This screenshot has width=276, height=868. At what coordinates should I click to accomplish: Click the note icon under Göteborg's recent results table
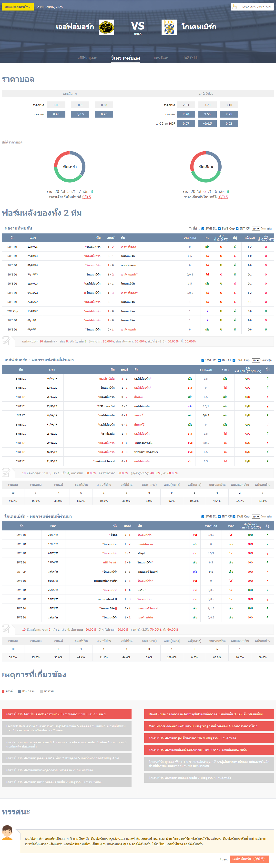coord(6,629)
